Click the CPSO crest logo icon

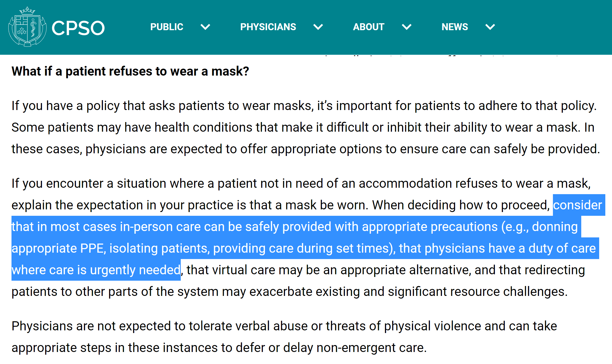pos(27,27)
